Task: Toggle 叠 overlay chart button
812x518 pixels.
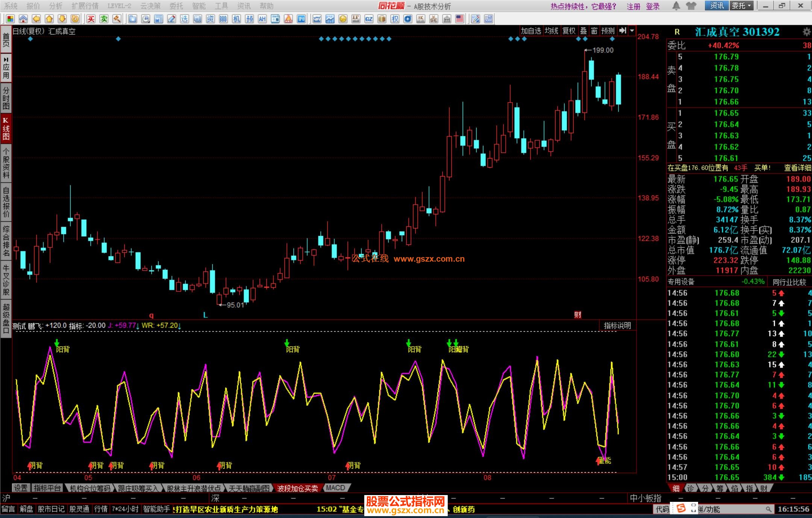Action: 583,31
